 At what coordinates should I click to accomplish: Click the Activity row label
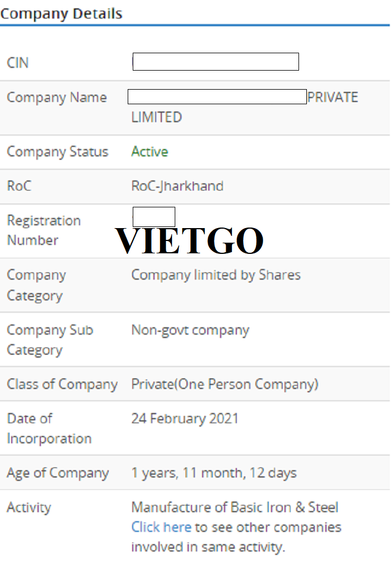point(29,508)
